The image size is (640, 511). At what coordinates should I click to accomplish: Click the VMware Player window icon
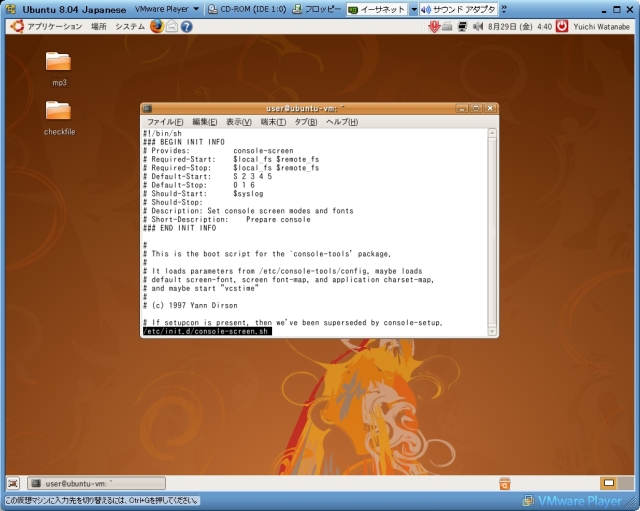[11, 9]
